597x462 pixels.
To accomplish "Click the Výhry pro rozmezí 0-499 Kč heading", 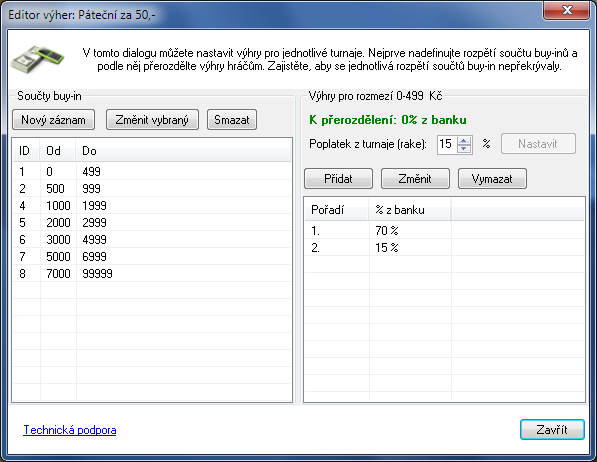I will (375, 96).
